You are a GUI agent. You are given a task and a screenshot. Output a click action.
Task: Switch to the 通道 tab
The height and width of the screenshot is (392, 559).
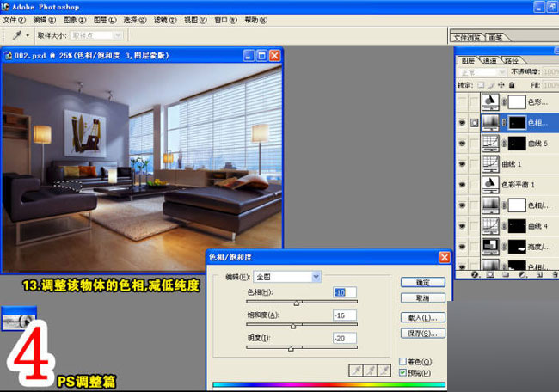[x=490, y=60]
